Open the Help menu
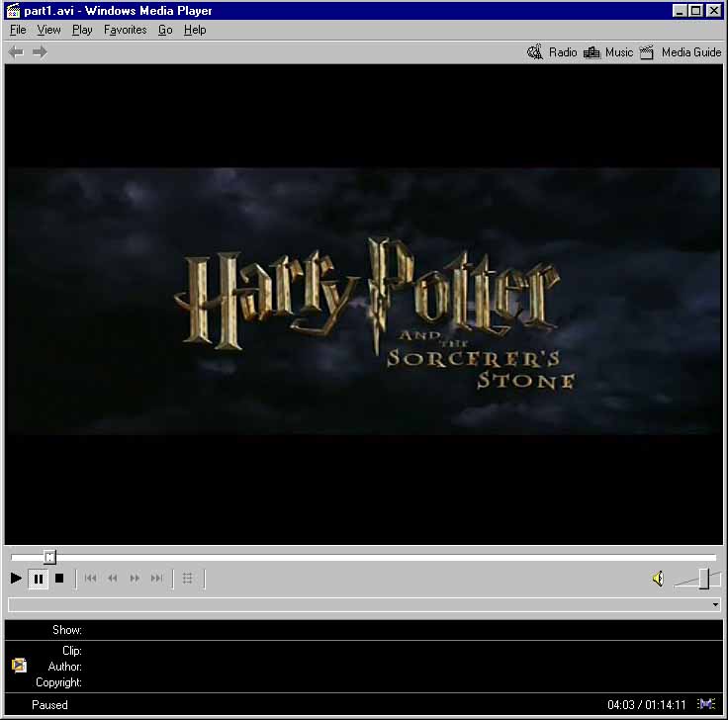Viewport: 728px width, 720px height. pyautogui.click(x=195, y=30)
